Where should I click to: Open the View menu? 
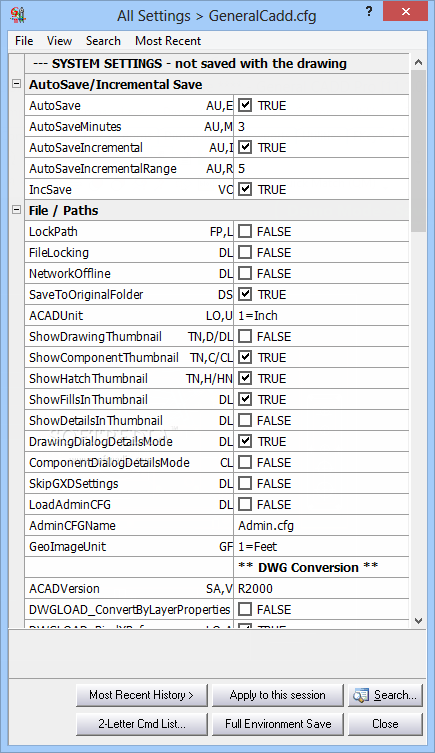pyautogui.click(x=60, y=41)
